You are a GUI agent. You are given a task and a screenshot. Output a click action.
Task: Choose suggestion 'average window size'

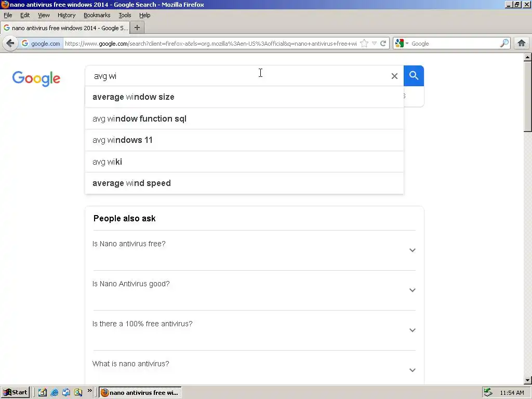244,97
